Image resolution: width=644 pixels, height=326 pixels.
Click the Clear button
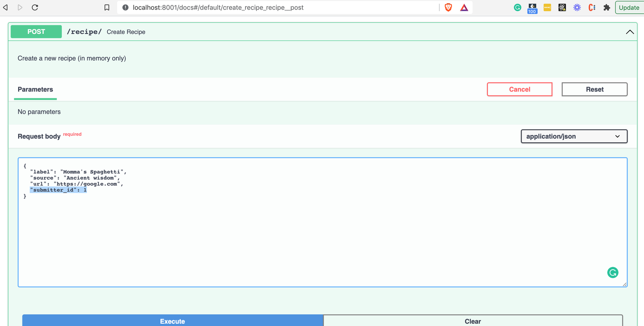point(473,321)
